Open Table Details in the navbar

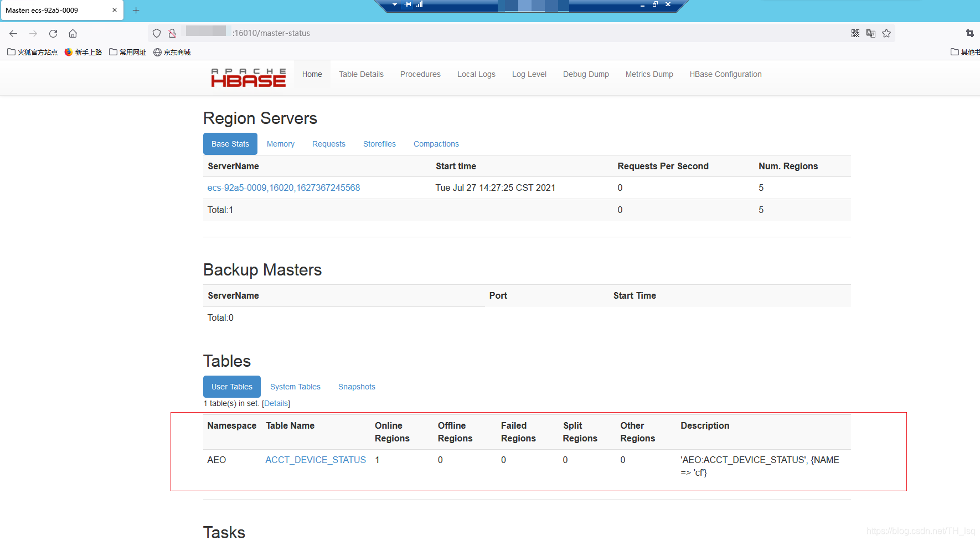[361, 74]
